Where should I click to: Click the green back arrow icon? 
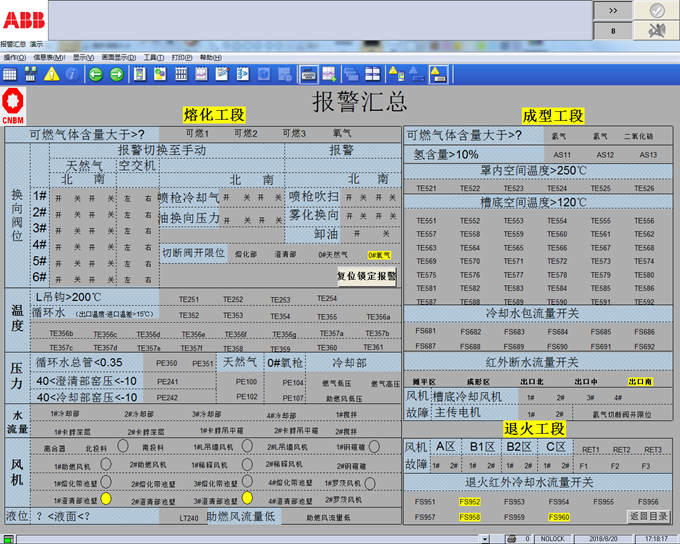[x=96, y=74]
